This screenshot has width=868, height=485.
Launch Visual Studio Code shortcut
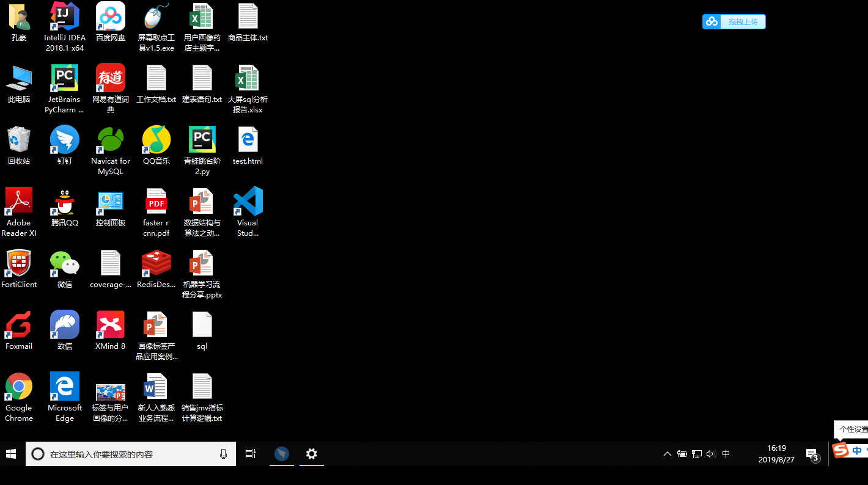coord(248,212)
